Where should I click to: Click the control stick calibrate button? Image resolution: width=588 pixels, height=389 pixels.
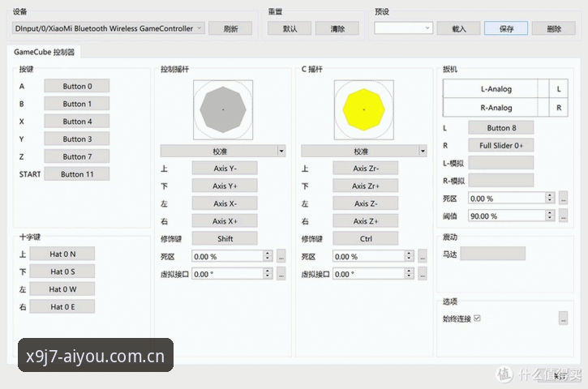tap(219, 151)
